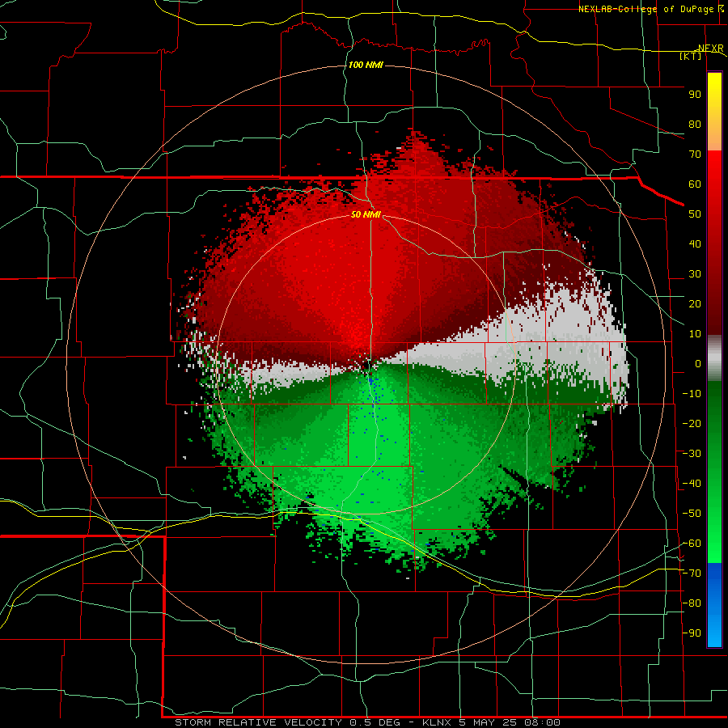
Task: Click the 50 value on the velocity scale
Action: click(x=695, y=214)
